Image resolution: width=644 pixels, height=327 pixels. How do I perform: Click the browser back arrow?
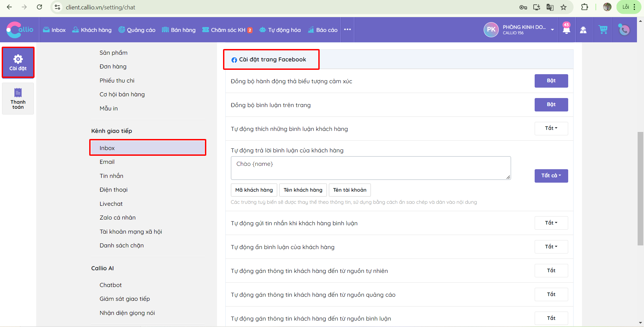[9, 7]
